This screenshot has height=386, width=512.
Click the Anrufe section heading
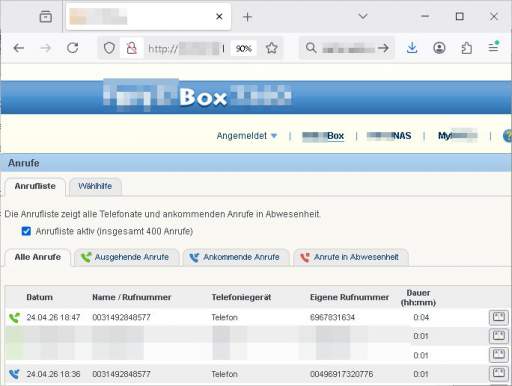point(24,163)
